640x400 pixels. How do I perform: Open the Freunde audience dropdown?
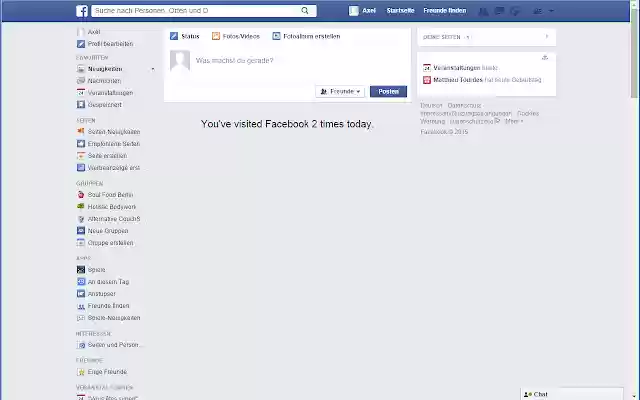click(x=340, y=91)
